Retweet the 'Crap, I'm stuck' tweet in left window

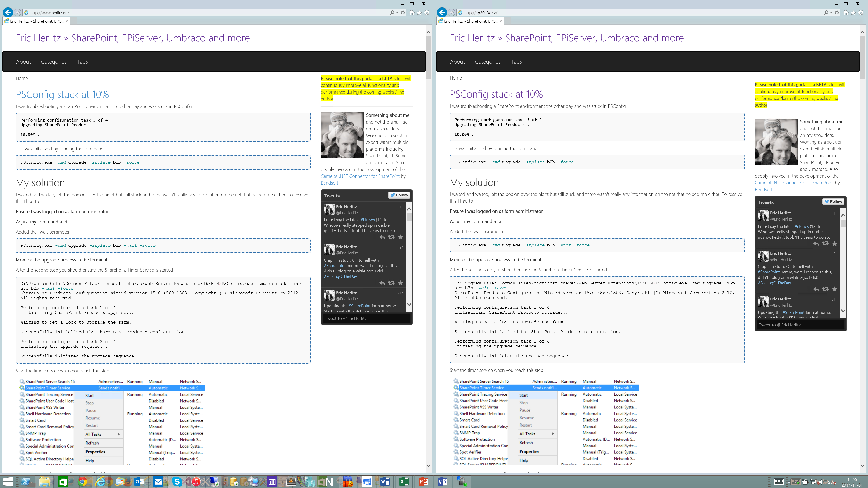point(391,283)
